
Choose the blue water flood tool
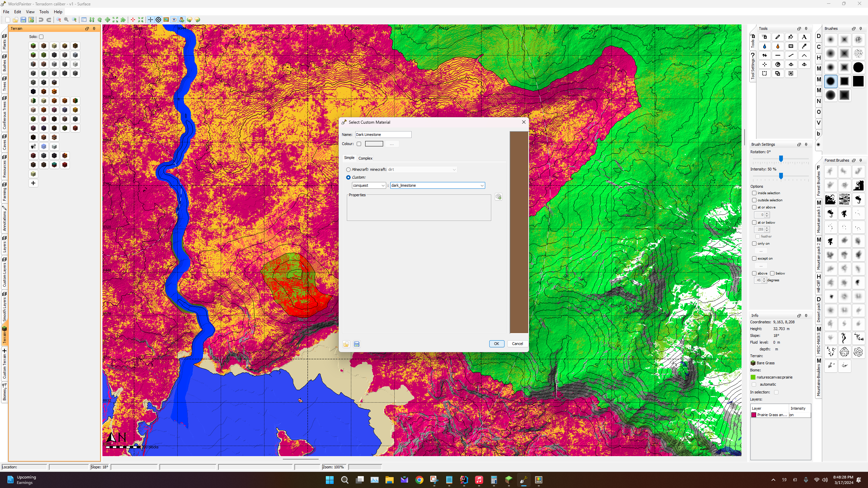pos(764,46)
